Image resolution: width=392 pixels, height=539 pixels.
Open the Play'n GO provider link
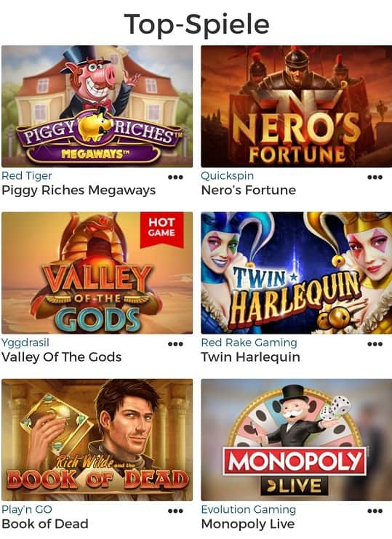pos(27,509)
